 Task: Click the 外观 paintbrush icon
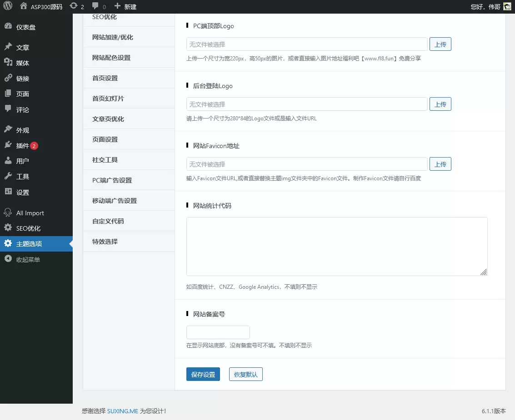[8, 129]
